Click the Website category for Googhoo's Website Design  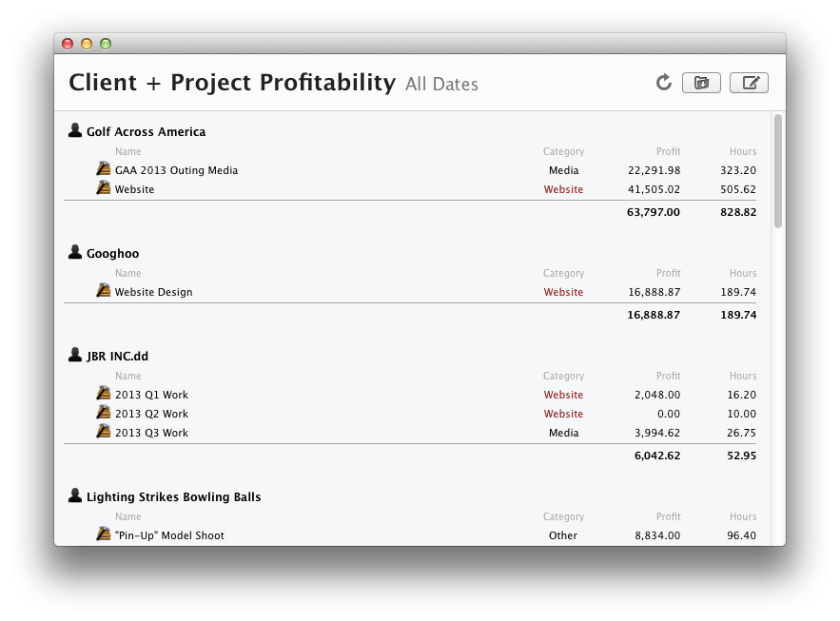pyautogui.click(x=563, y=292)
